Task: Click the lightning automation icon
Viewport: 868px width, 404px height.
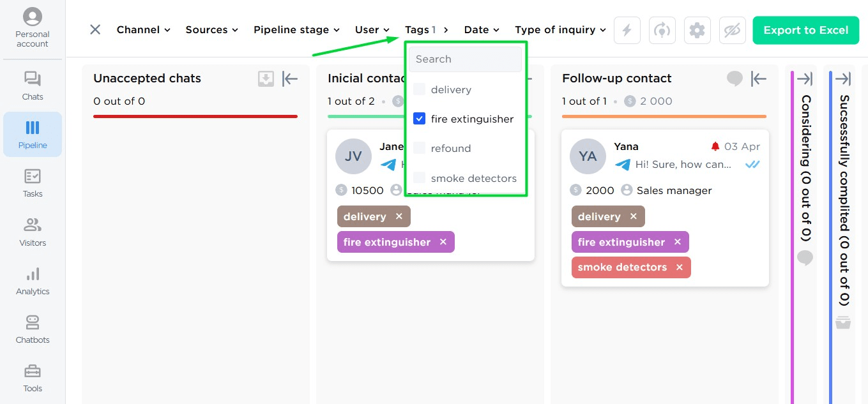Action: pyautogui.click(x=627, y=30)
